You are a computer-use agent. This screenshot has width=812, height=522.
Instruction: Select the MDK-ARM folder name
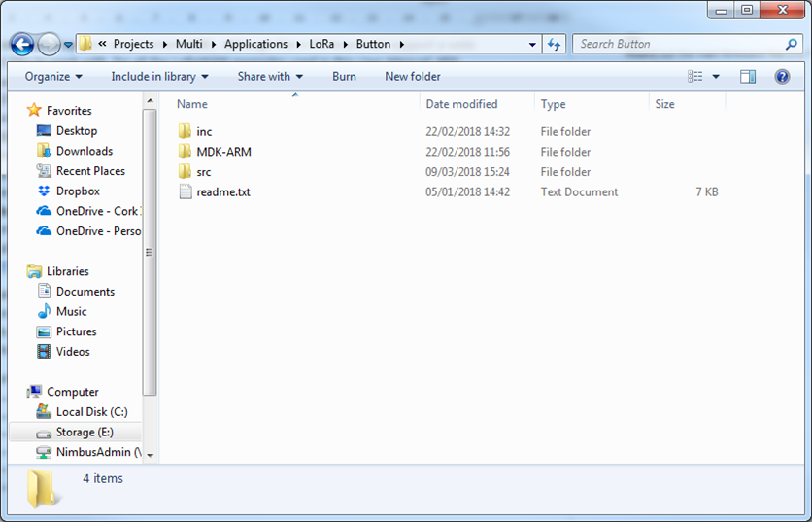point(223,152)
